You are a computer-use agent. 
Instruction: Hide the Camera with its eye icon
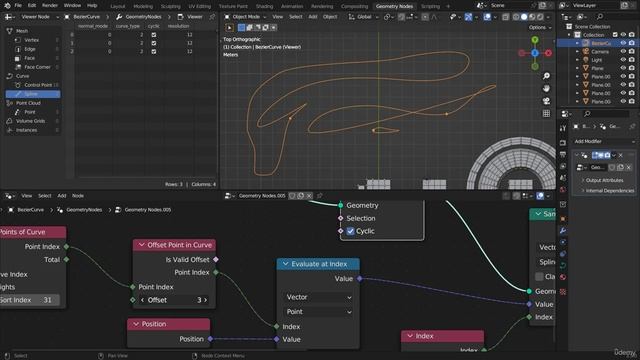point(623,51)
